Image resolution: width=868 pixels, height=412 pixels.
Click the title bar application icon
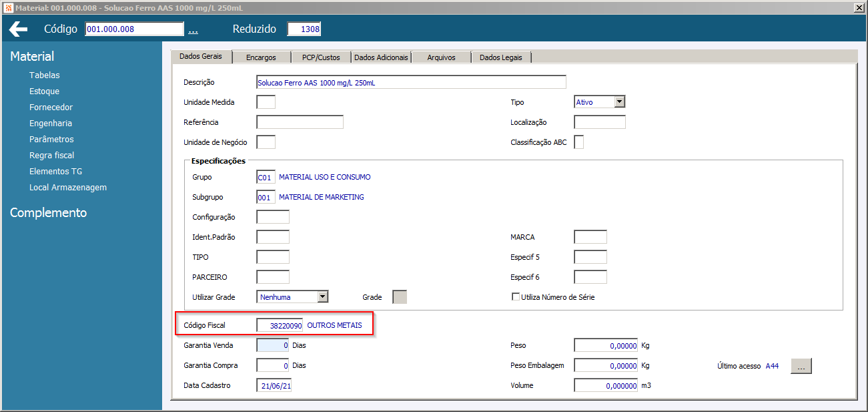click(x=8, y=7)
